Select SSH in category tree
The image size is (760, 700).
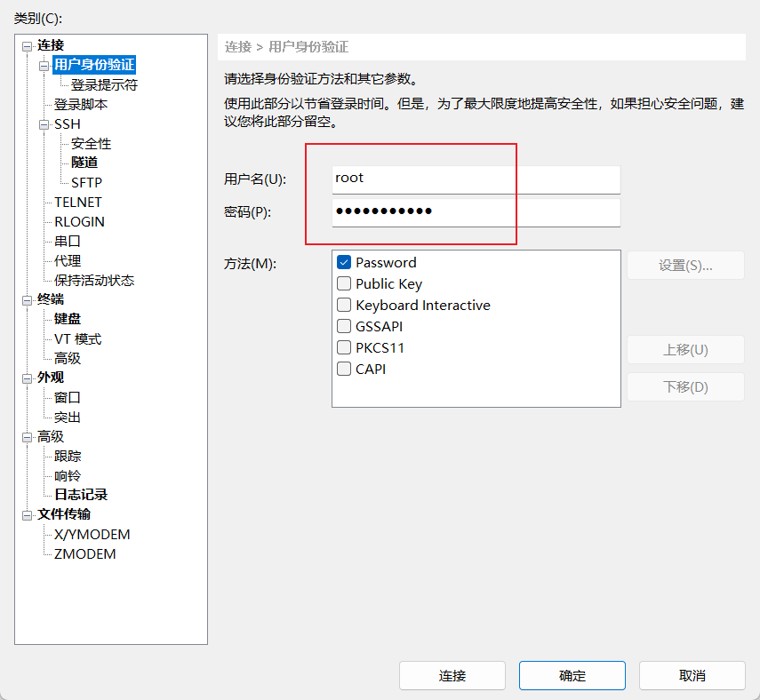pos(68,124)
